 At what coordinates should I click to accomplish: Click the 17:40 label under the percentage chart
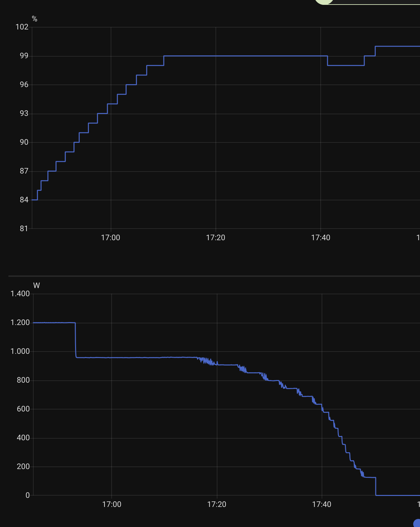(x=321, y=238)
